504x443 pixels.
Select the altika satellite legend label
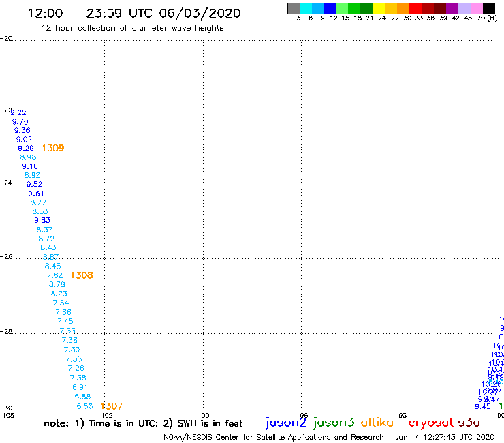tap(377, 422)
